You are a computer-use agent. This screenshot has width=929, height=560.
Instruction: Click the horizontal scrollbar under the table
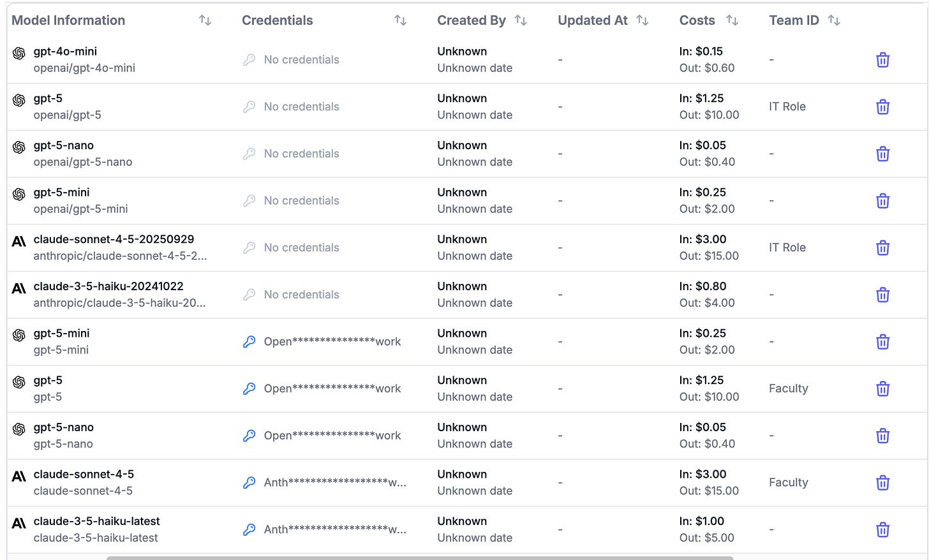pyautogui.click(x=420, y=557)
